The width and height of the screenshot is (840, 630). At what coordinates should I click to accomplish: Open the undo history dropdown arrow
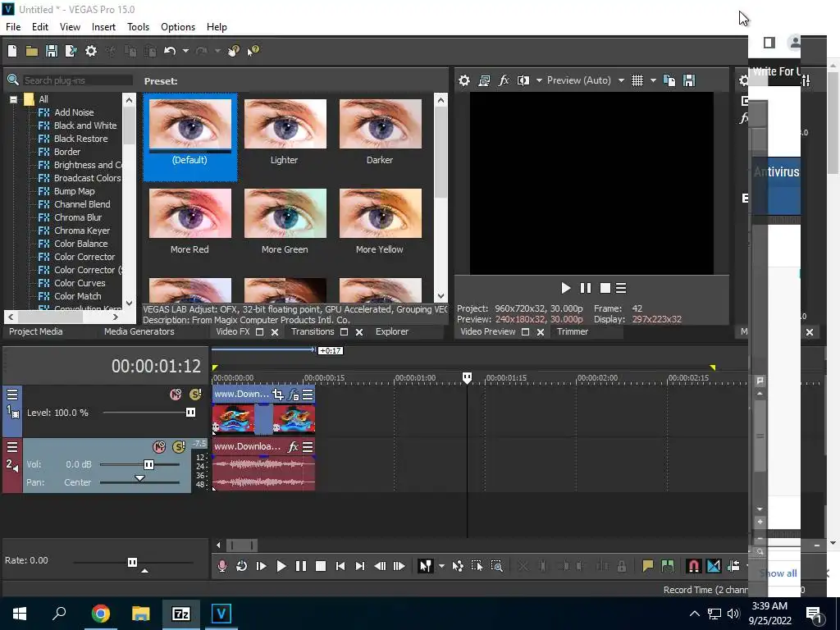(x=185, y=51)
